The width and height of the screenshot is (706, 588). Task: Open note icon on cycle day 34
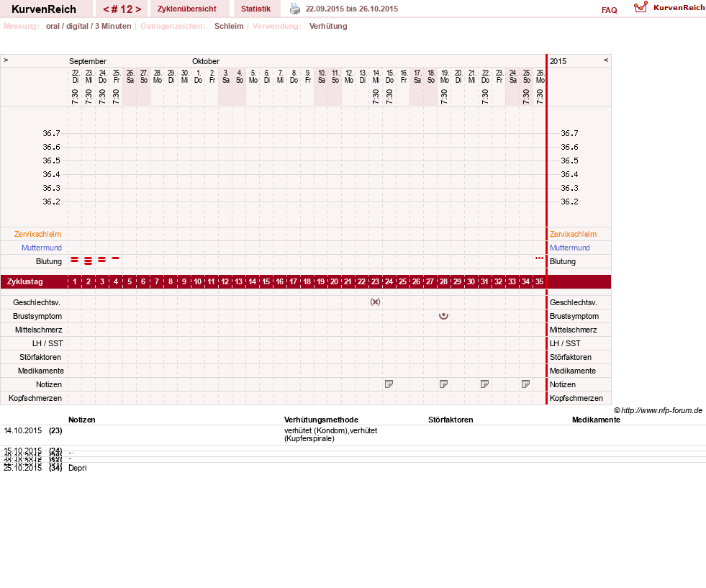point(525,384)
